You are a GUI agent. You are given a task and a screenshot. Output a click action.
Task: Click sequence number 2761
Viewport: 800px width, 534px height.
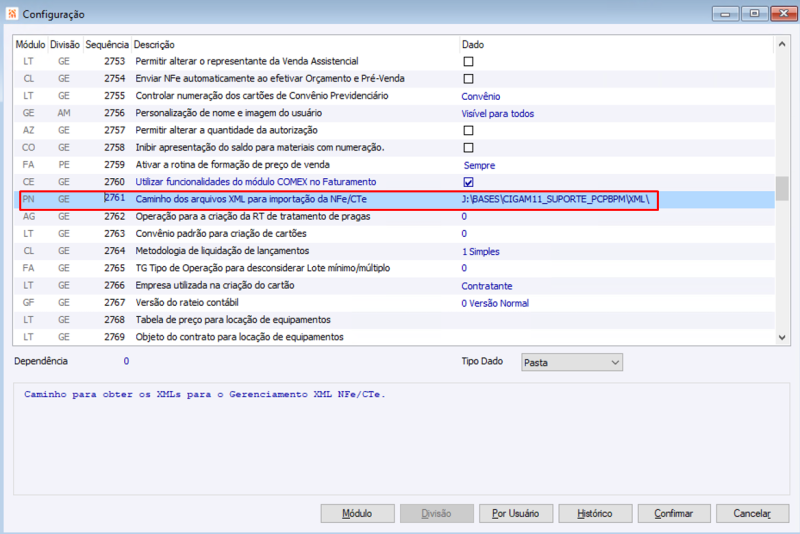tap(115, 198)
